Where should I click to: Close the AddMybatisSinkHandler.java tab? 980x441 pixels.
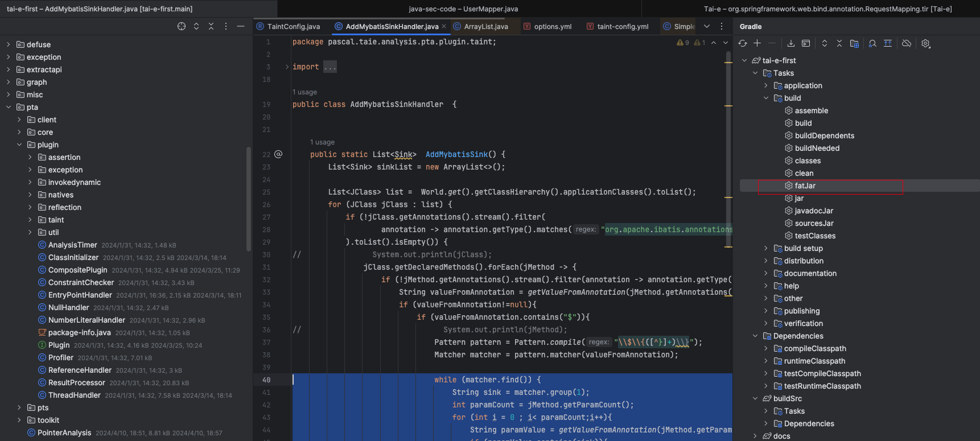[x=444, y=26]
